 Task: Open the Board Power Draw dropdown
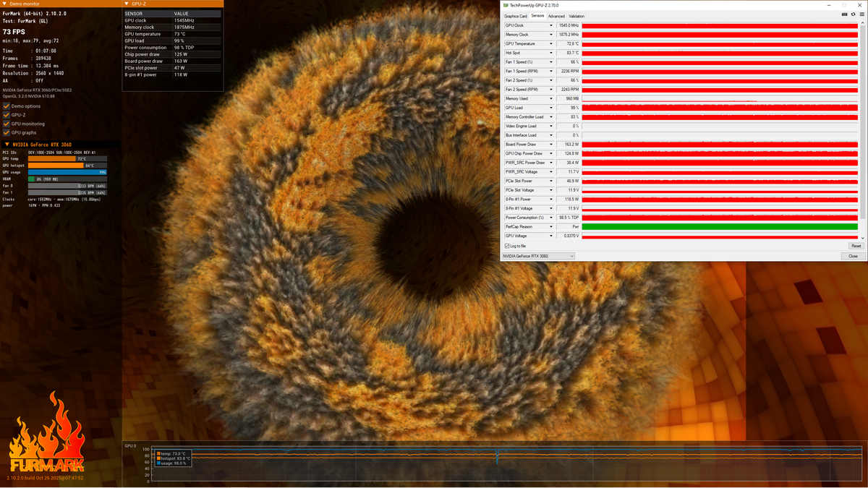click(x=551, y=145)
